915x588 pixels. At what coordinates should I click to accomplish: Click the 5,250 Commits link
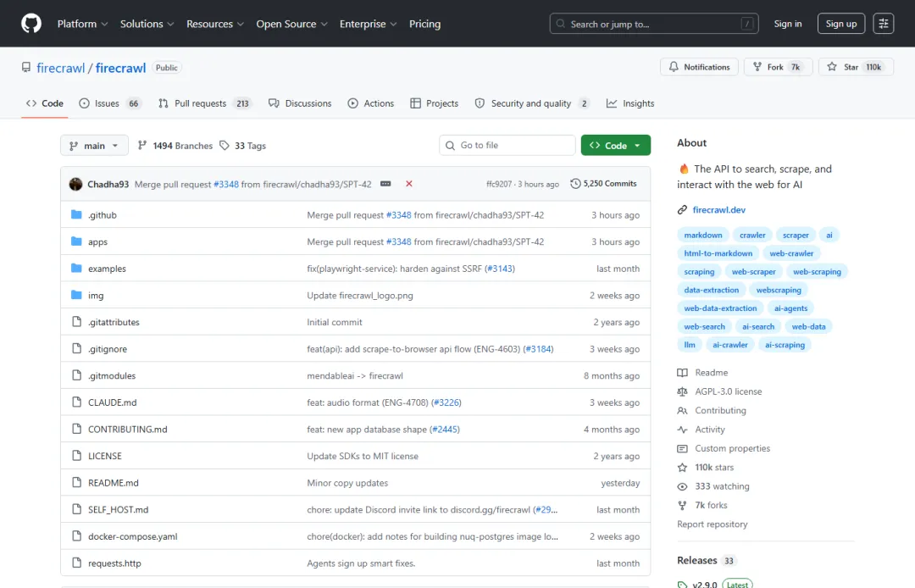click(x=603, y=184)
